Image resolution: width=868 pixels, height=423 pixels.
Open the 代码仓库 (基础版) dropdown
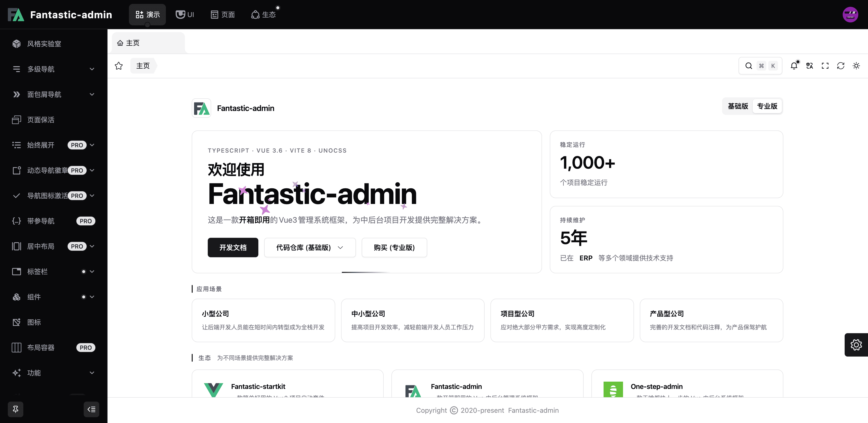point(310,247)
